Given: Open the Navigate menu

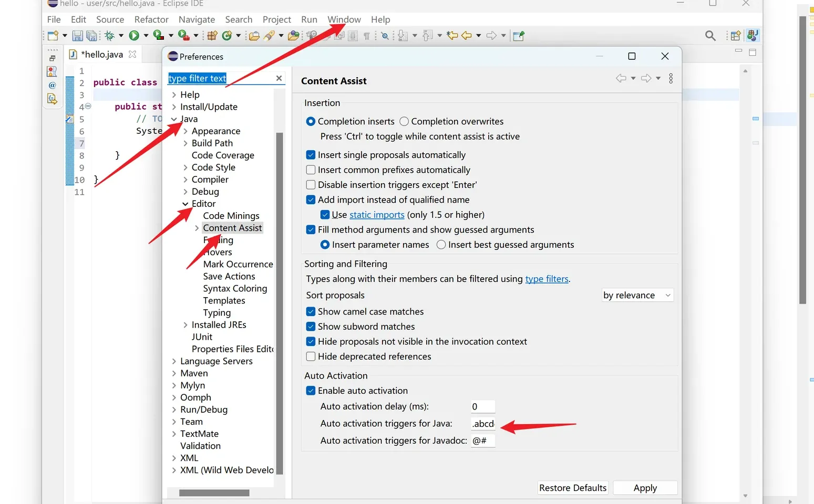Looking at the screenshot, I should [x=197, y=19].
